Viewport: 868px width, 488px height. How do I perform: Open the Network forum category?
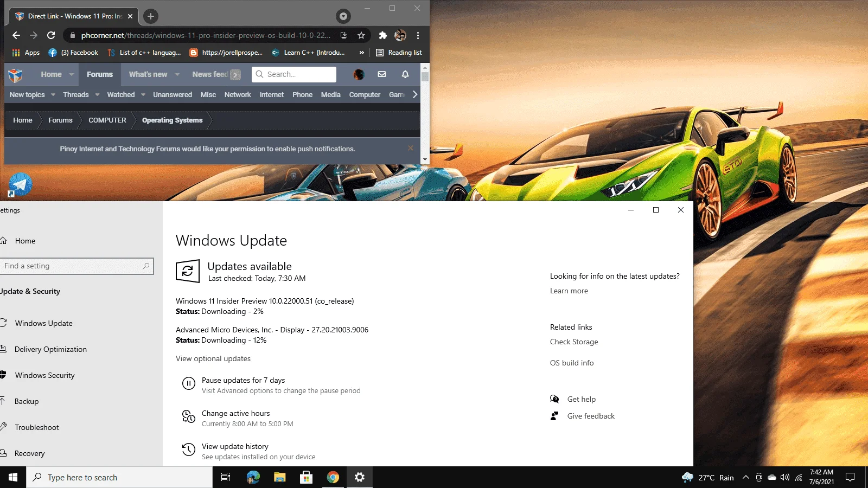click(x=238, y=94)
